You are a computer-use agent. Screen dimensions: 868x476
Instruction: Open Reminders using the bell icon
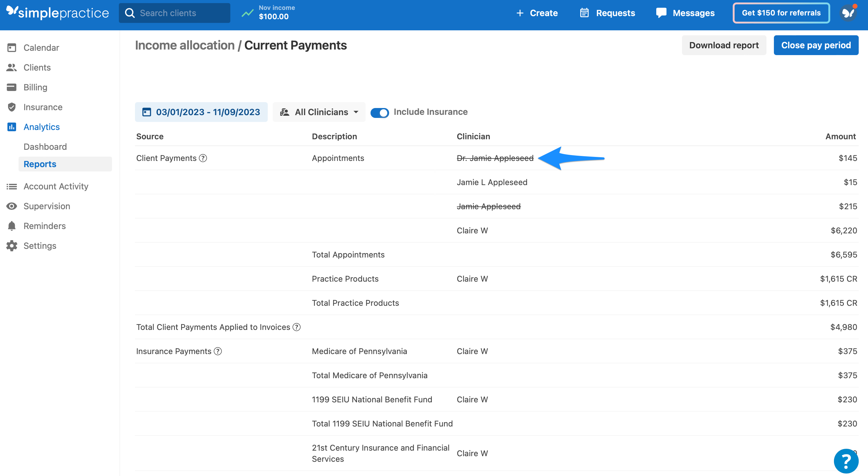coord(45,226)
